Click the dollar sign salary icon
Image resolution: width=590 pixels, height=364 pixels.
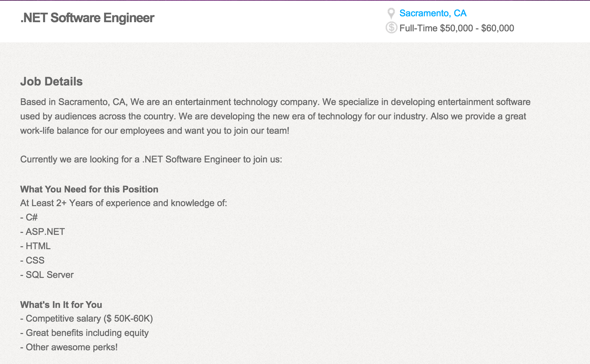click(391, 28)
